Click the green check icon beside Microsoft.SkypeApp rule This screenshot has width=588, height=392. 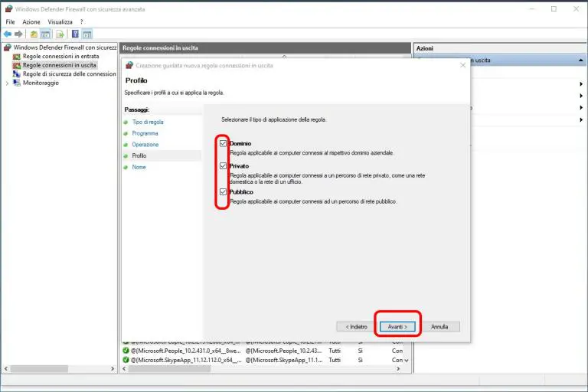[x=126, y=360]
